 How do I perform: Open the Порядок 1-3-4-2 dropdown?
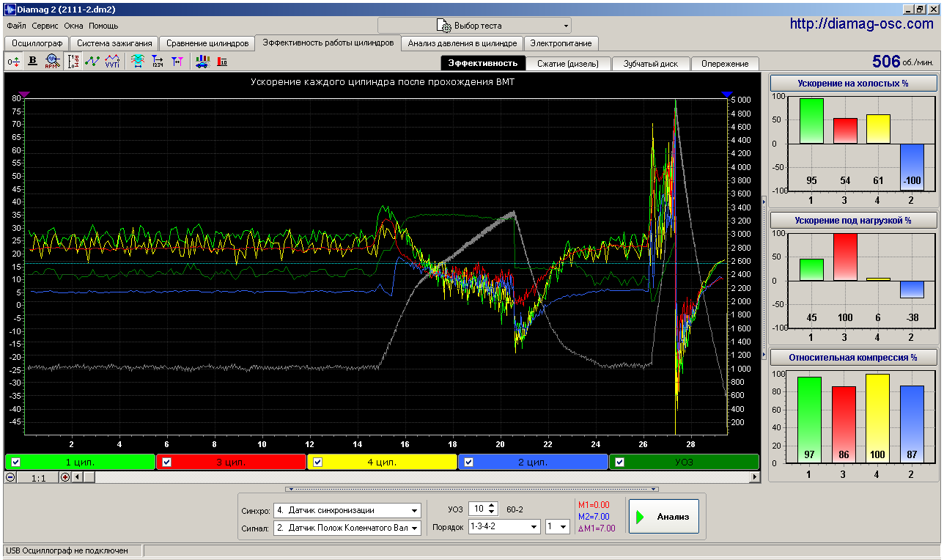(x=504, y=526)
